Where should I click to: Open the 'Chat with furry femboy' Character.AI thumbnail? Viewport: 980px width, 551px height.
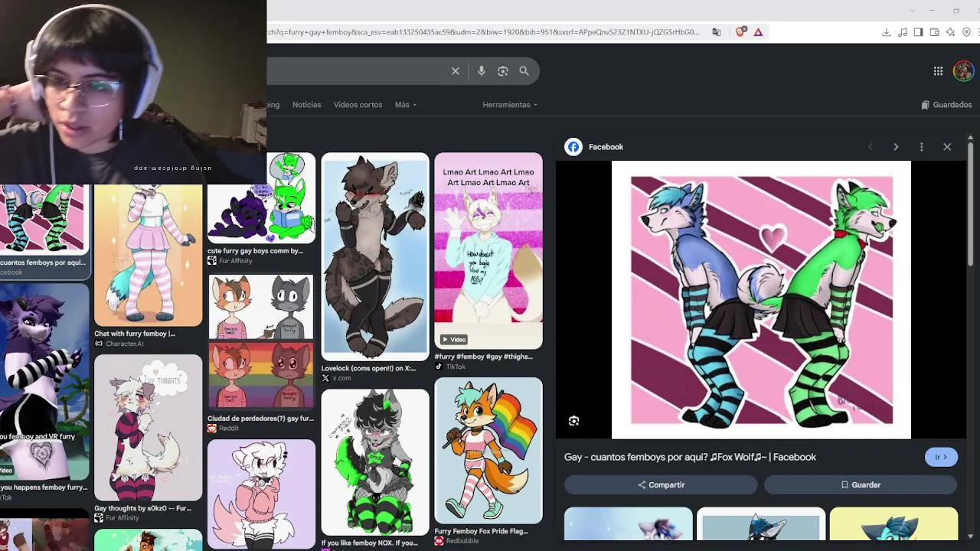[x=149, y=255]
